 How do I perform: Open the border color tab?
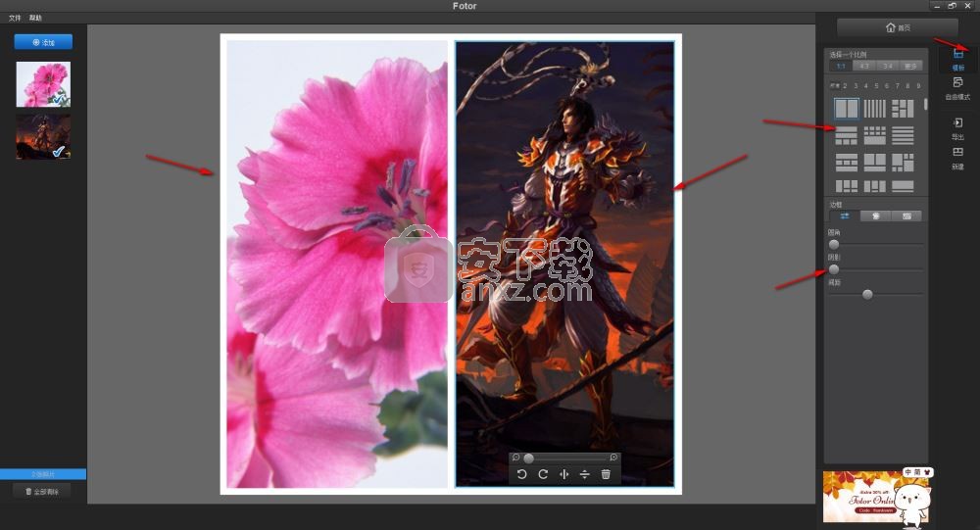pos(875,217)
